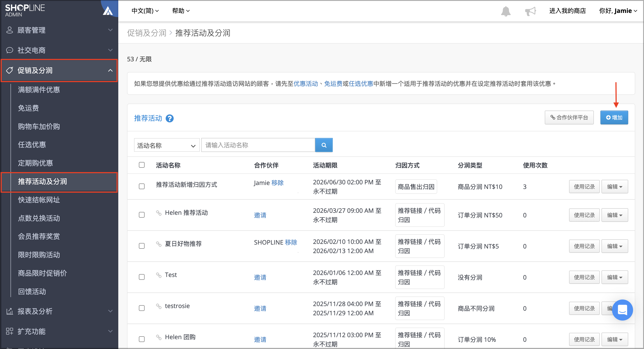
Task: Open 免运费 in sidebar
Action: [28, 108]
